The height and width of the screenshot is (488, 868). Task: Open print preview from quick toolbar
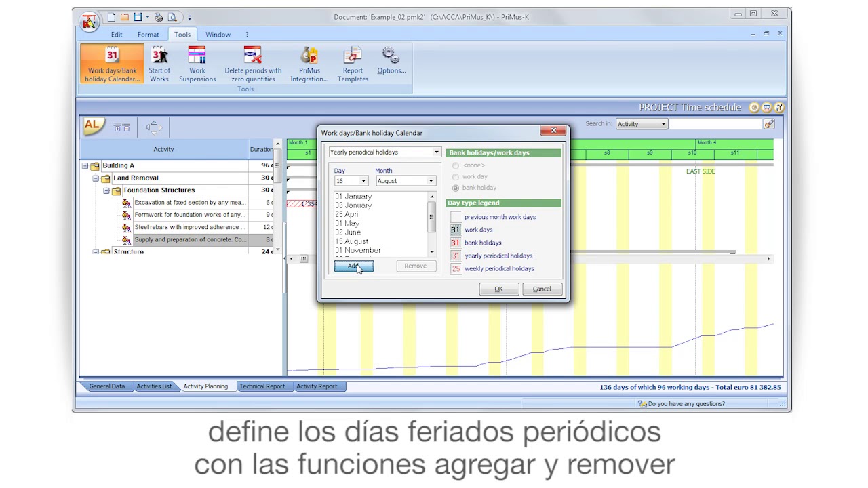[172, 17]
